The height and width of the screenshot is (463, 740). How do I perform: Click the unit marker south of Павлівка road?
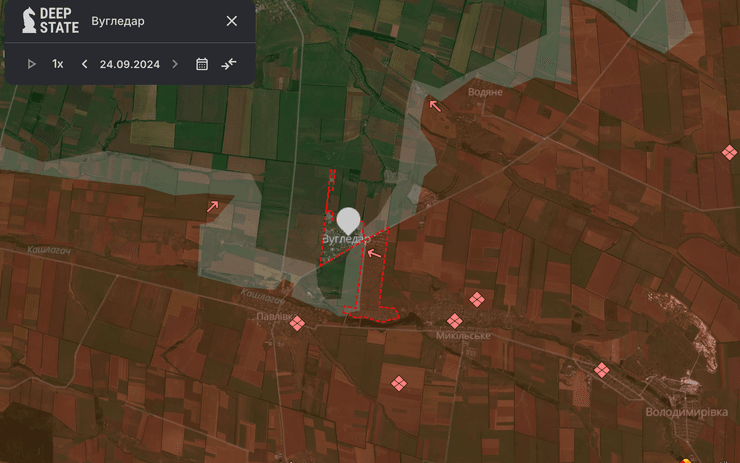[x=398, y=382]
